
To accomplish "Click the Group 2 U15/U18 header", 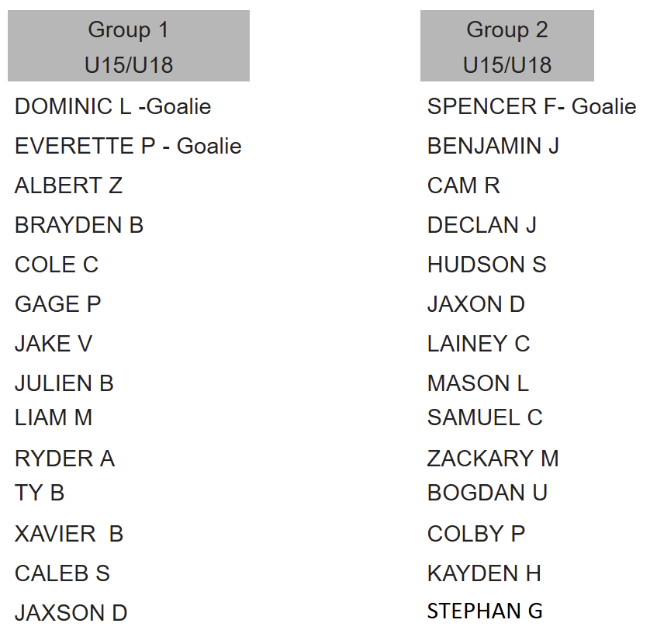I will point(507,46).
